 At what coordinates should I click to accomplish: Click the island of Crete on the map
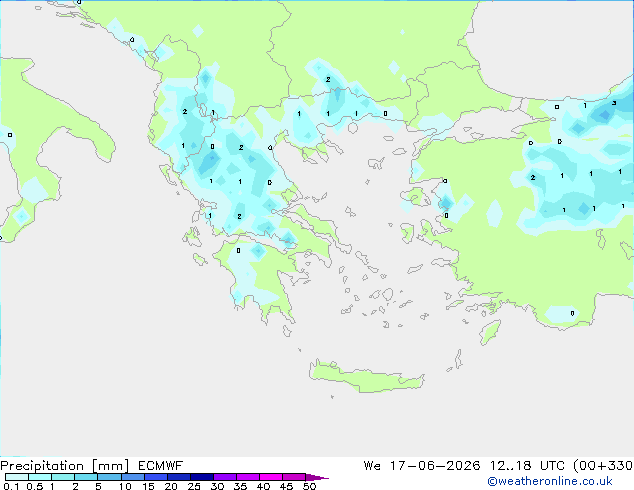point(366,377)
